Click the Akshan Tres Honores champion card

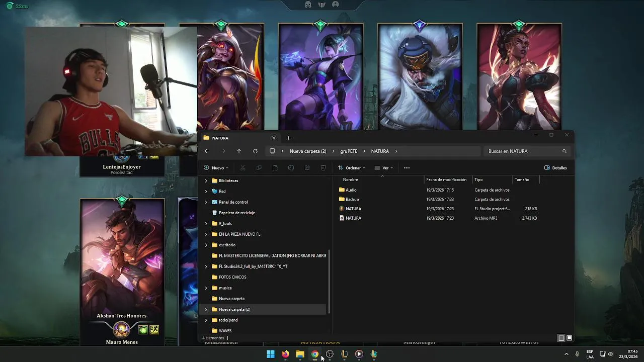click(122, 272)
